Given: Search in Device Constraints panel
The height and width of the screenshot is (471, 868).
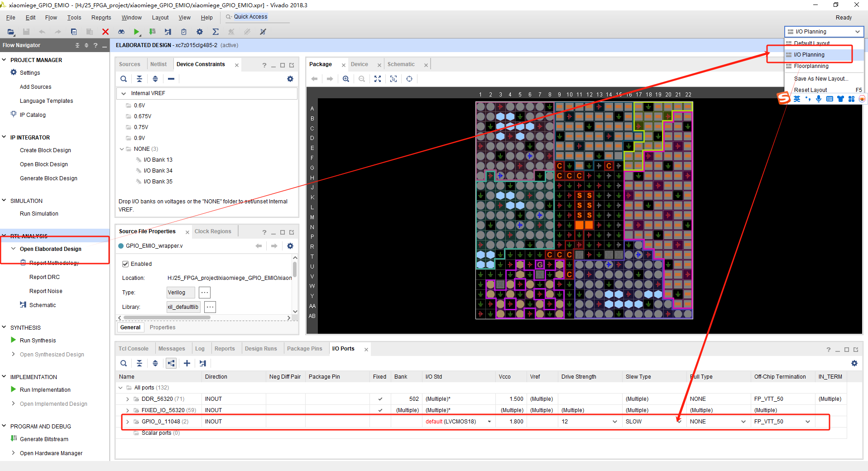Looking at the screenshot, I should point(124,79).
